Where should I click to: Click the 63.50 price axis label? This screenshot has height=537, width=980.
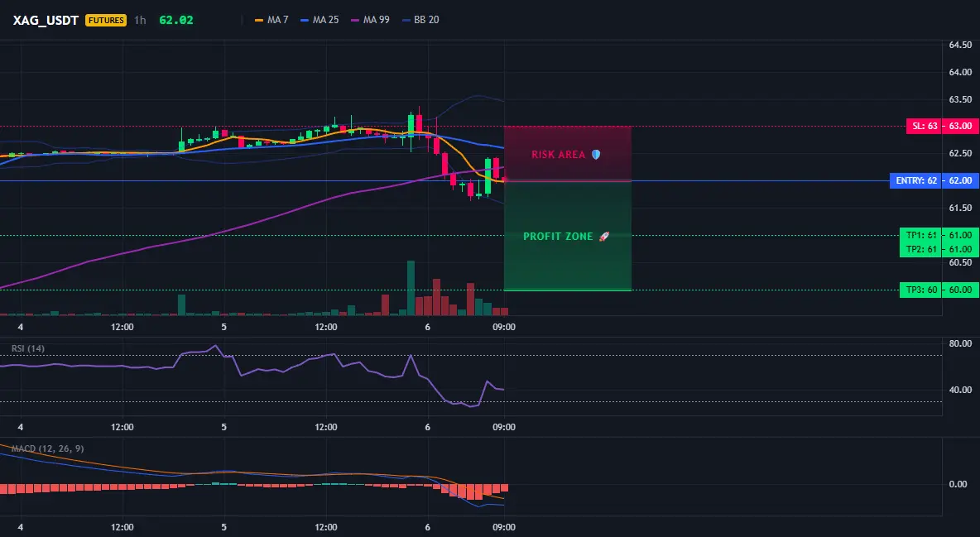point(960,99)
